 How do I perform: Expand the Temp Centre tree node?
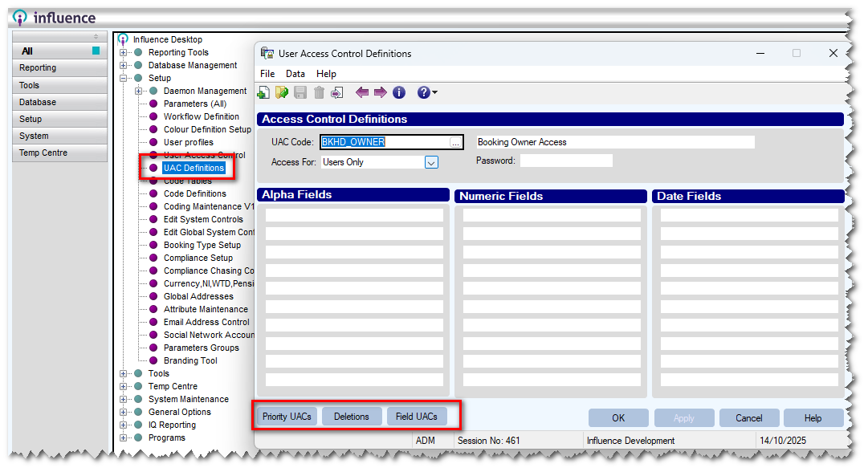click(124, 386)
